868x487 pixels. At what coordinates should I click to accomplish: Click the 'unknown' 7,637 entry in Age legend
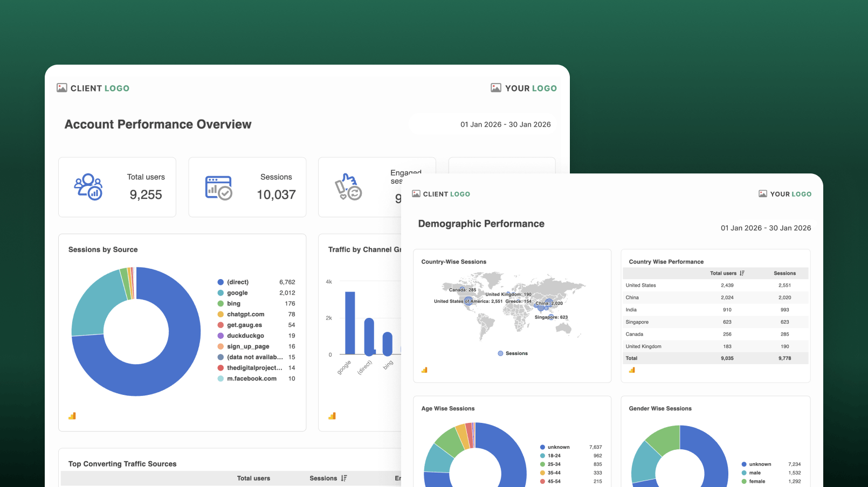click(571, 447)
